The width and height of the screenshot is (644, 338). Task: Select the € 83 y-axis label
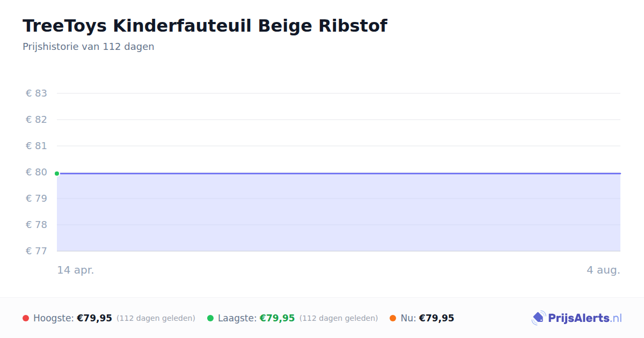coord(36,93)
